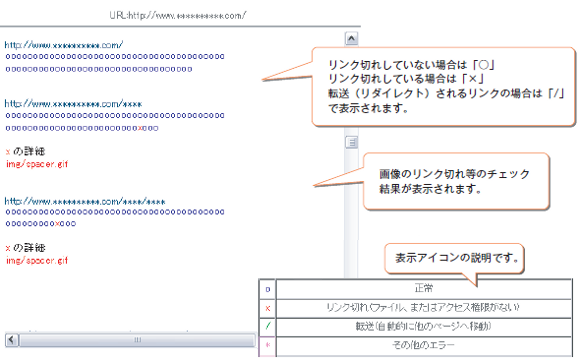Click the first img/spacer.gif broken link
This screenshot has width=578, height=362.
click(x=37, y=164)
